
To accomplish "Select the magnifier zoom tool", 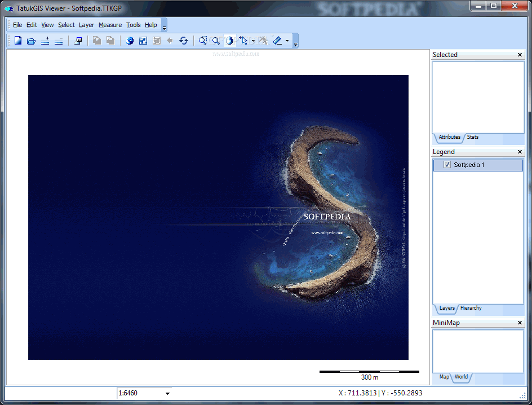I will pyautogui.click(x=216, y=41).
